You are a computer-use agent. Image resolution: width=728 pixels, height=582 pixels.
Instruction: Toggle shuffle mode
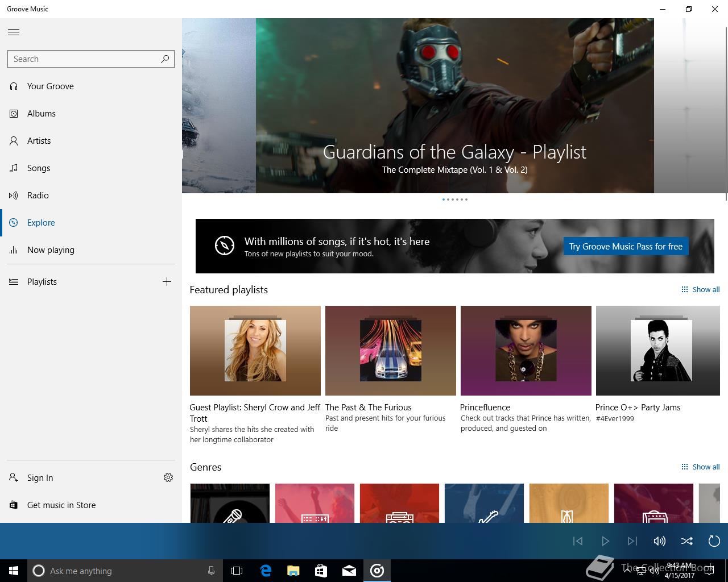click(x=687, y=541)
